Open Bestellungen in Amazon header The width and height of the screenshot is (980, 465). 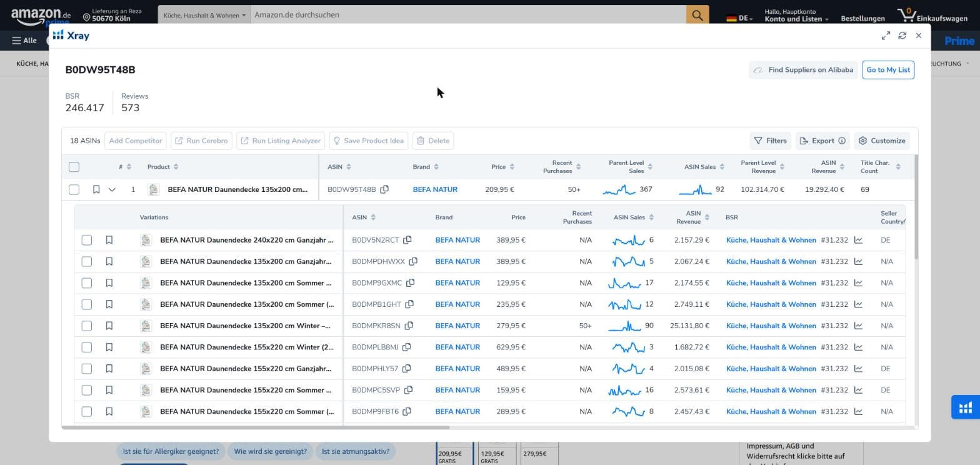[x=862, y=18]
